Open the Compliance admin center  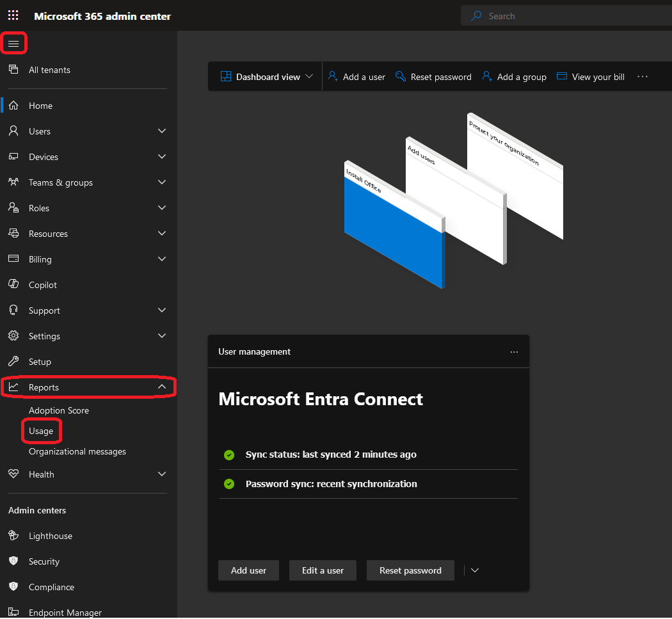click(51, 587)
